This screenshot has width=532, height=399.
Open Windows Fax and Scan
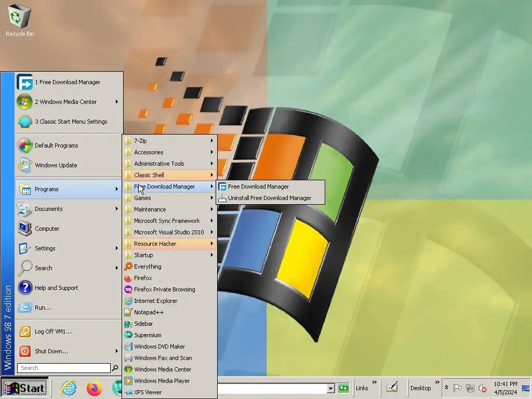click(x=170, y=358)
